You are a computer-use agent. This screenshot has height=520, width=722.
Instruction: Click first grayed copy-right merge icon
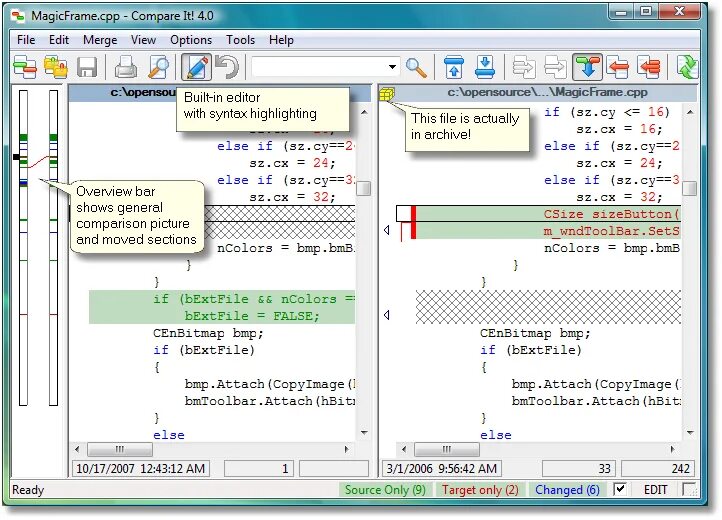(524, 67)
